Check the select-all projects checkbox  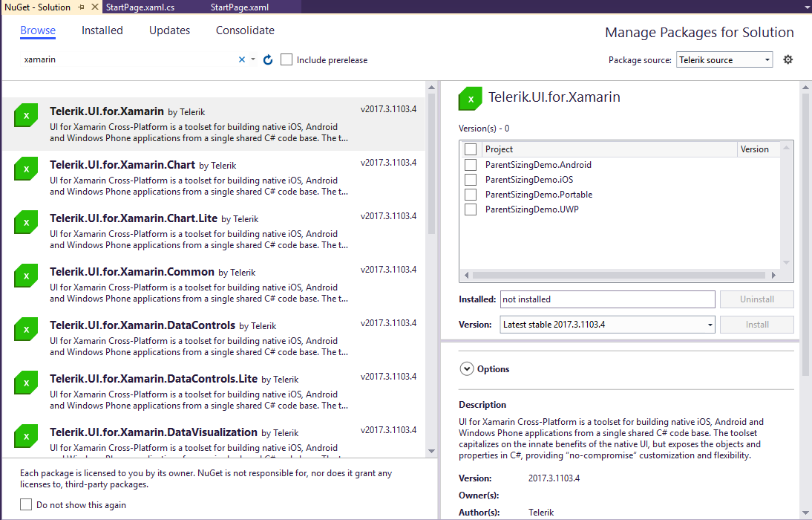[x=471, y=149]
